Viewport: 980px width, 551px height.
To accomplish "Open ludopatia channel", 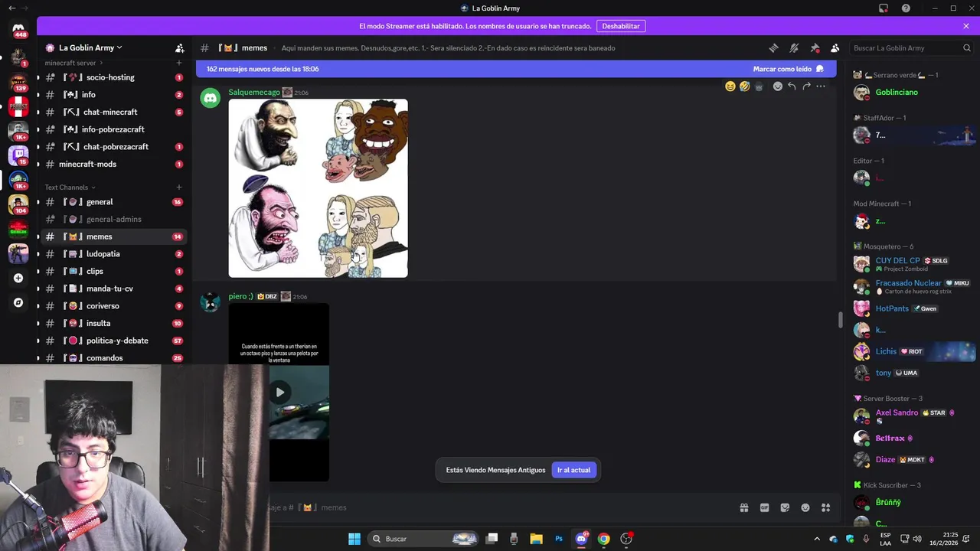I will tap(113, 254).
